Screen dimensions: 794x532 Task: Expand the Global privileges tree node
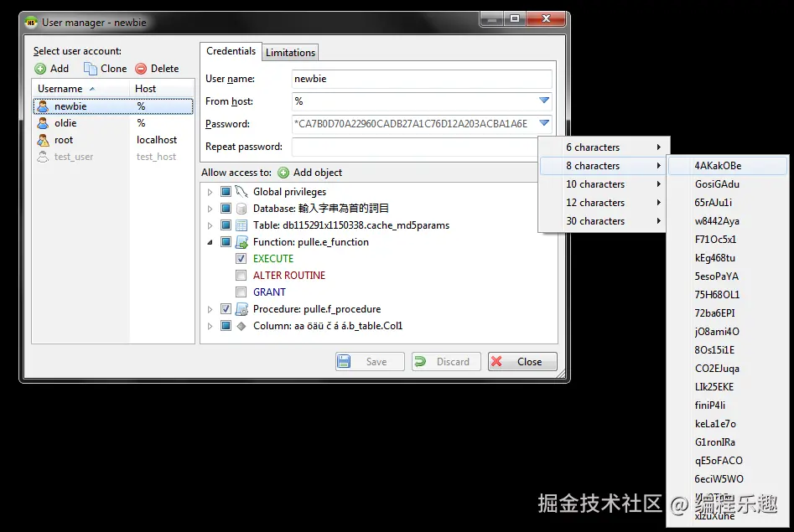pyautogui.click(x=210, y=192)
